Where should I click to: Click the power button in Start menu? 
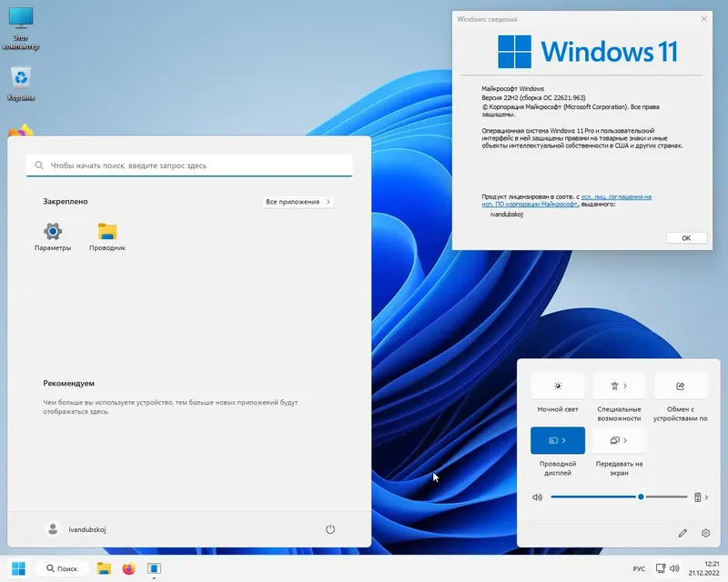pyautogui.click(x=329, y=528)
